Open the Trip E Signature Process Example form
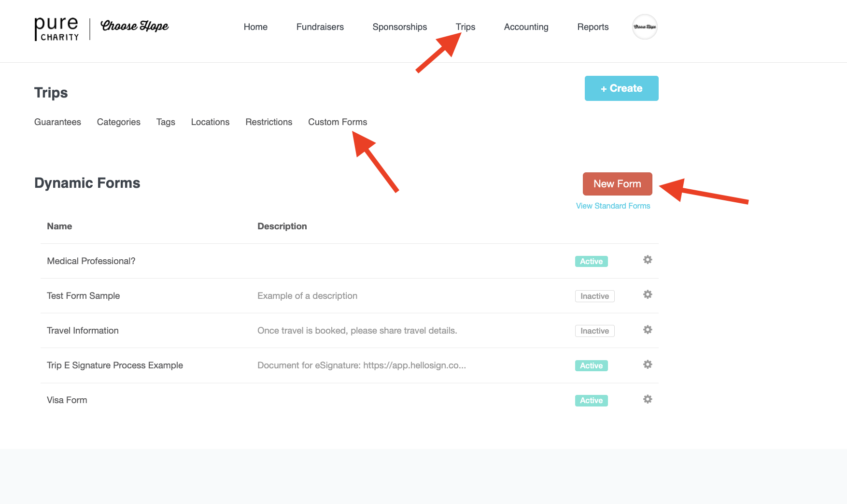847x504 pixels. [x=115, y=365]
